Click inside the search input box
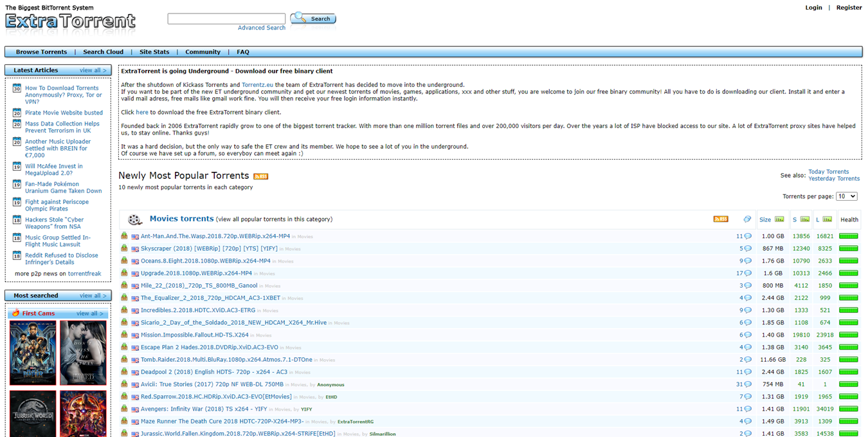Image resolution: width=868 pixels, height=437 pixels. coord(226,18)
